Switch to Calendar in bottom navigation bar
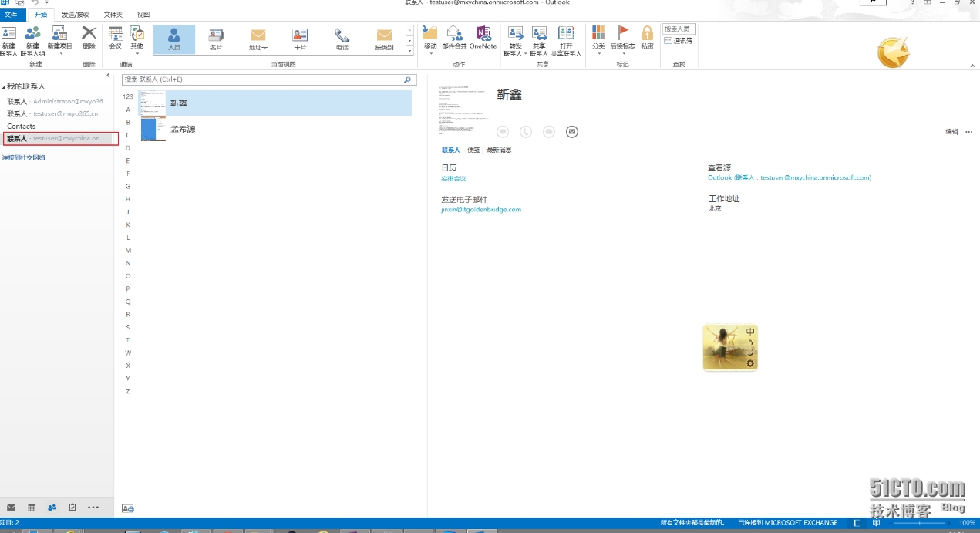 pos(32,508)
